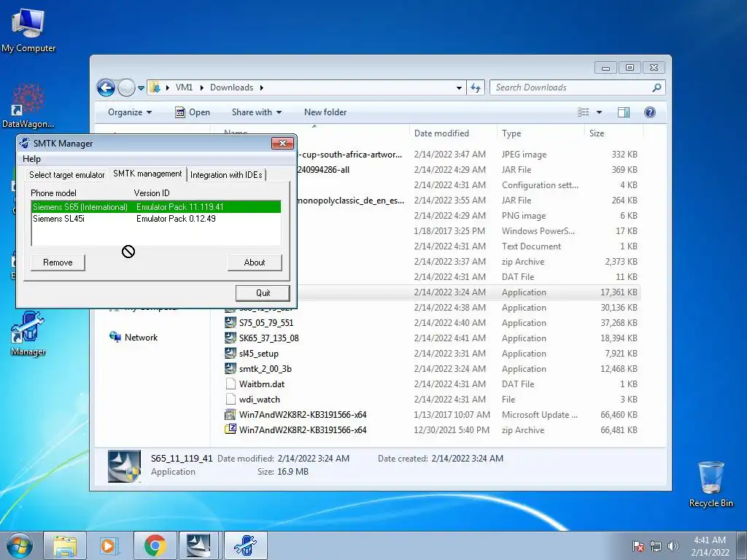Click the About button in SMTK Manager
Screen dimensions: 747x560
tap(255, 262)
